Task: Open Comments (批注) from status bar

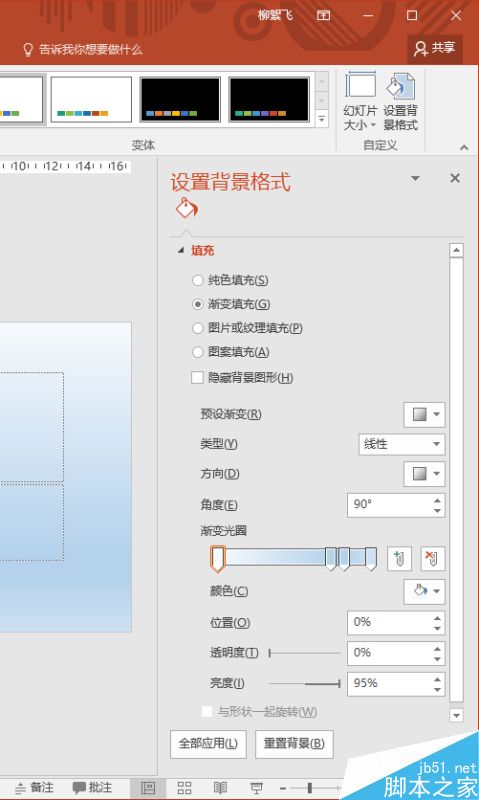Action: (92, 787)
